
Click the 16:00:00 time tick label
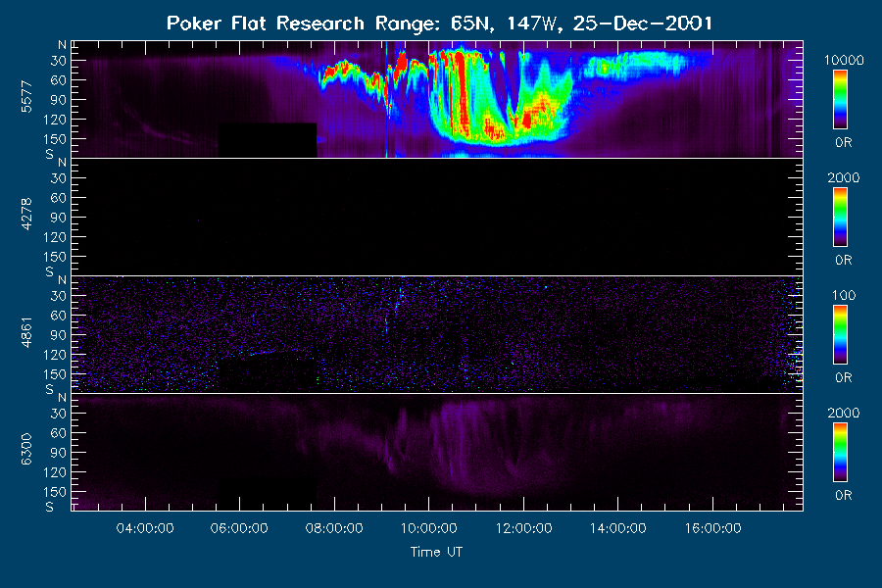pyautogui.click(x=712, y=528)
